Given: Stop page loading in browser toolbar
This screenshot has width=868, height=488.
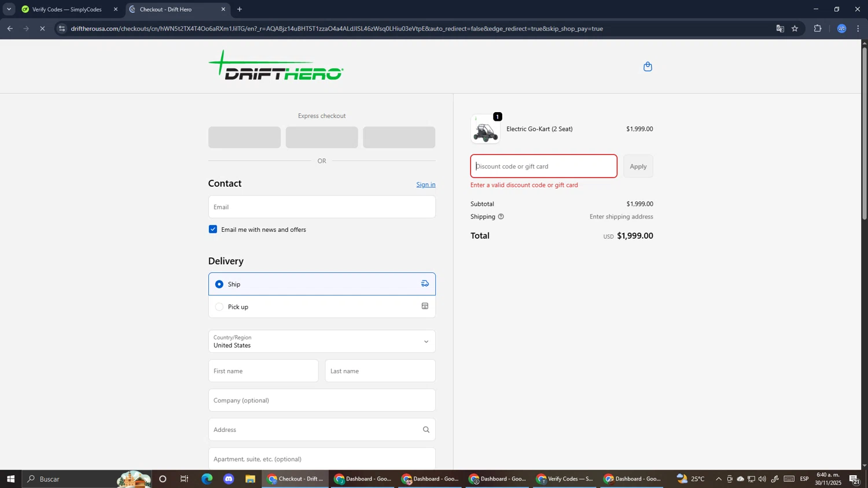Looking at the screenshot, I should (42, 28).
